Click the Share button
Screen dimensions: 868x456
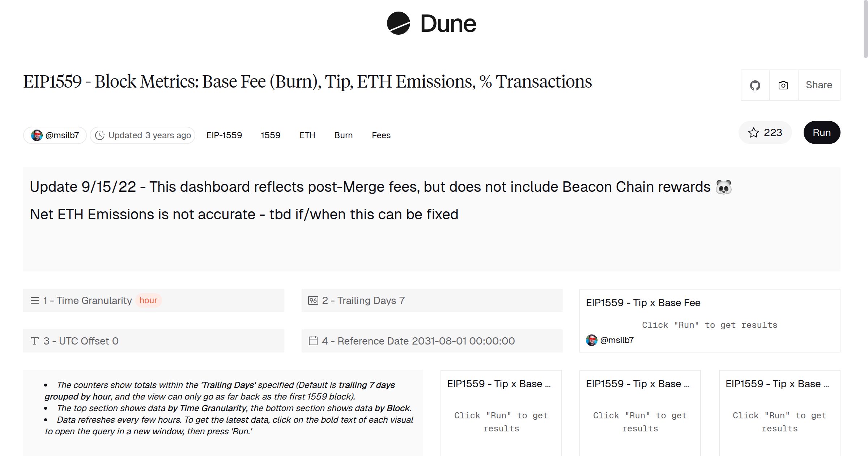click(819, 85)
